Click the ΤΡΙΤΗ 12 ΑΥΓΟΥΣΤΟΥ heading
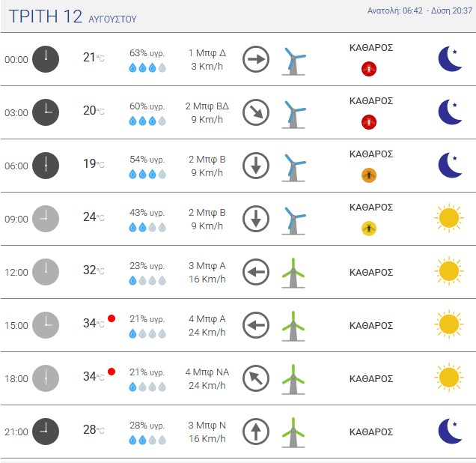The image size is (476, 463). (73, 16)
